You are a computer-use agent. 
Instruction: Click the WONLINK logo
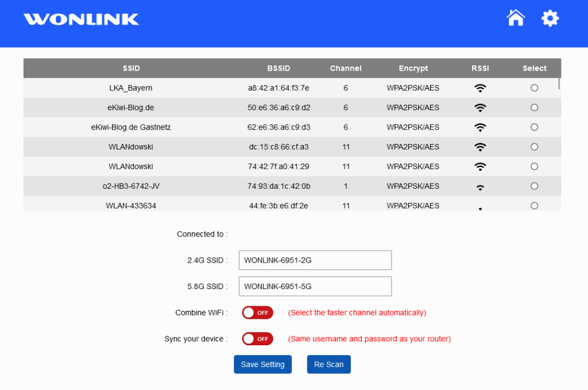click(x=80, y=19)
